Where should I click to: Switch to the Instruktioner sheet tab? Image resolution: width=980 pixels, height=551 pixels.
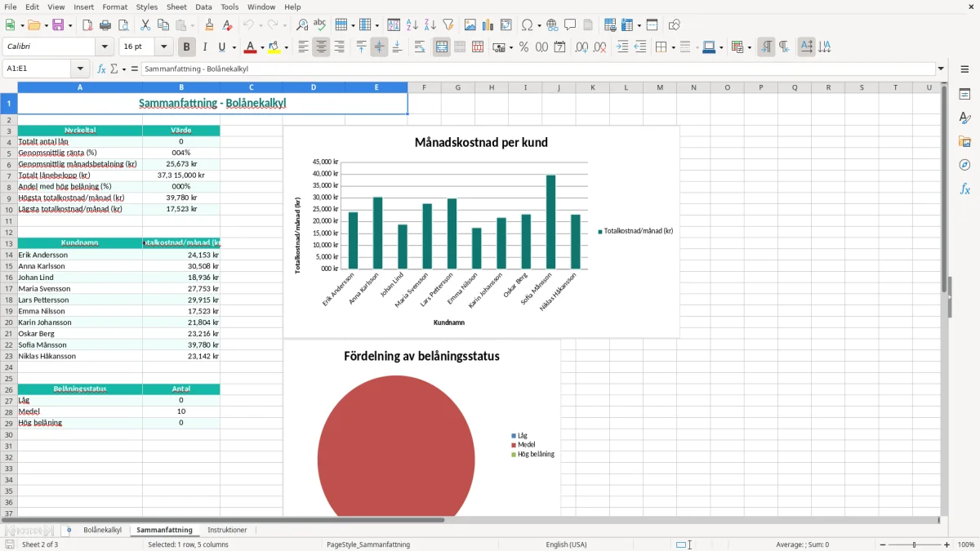click(x=227, y=530)
